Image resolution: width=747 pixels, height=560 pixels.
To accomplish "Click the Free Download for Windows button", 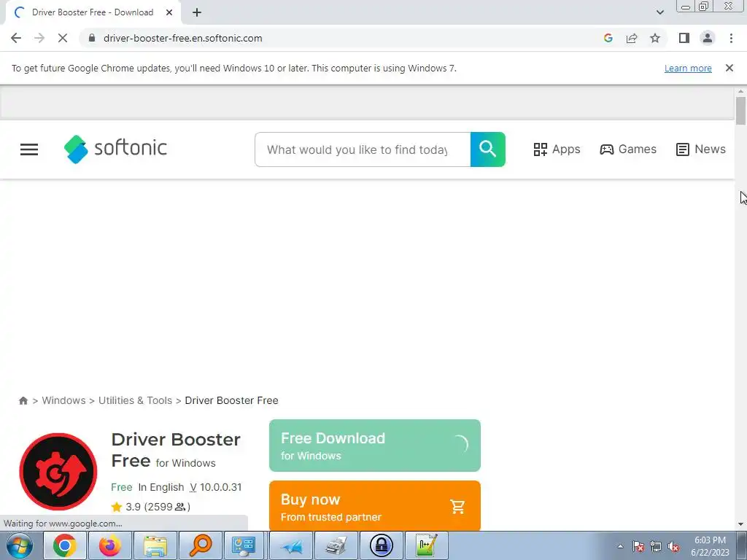I will click(375, 446).
